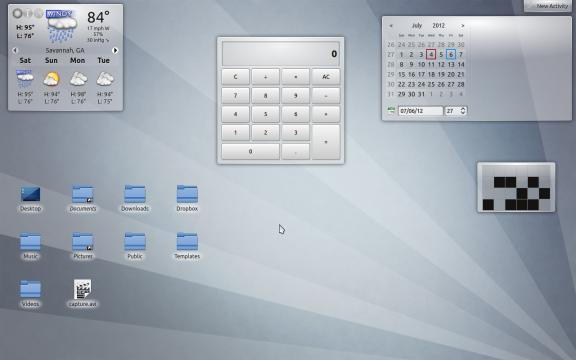576x360 pixels.
Task: Click the Videos folder icon
Action: click(x=30, y=289)
